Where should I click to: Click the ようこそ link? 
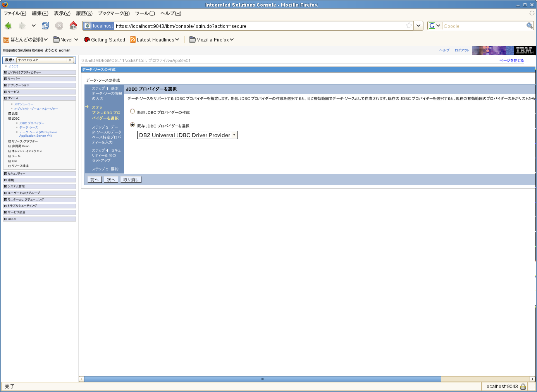(14, 66)
